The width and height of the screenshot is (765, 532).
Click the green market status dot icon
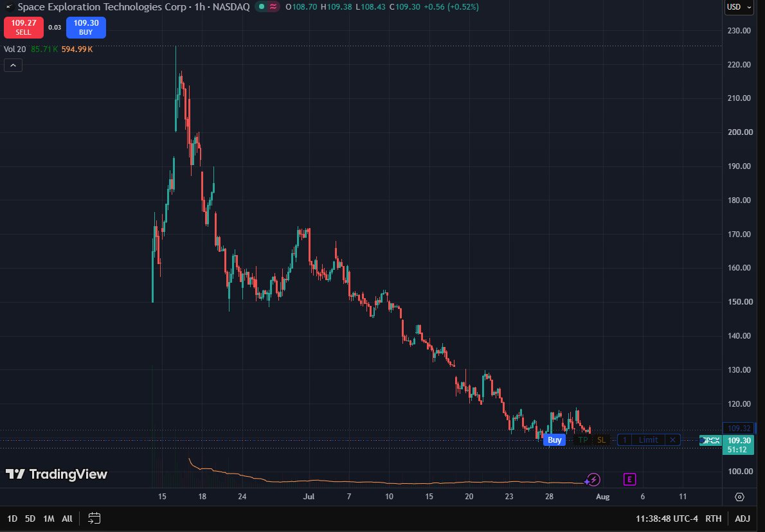(262, 7)
